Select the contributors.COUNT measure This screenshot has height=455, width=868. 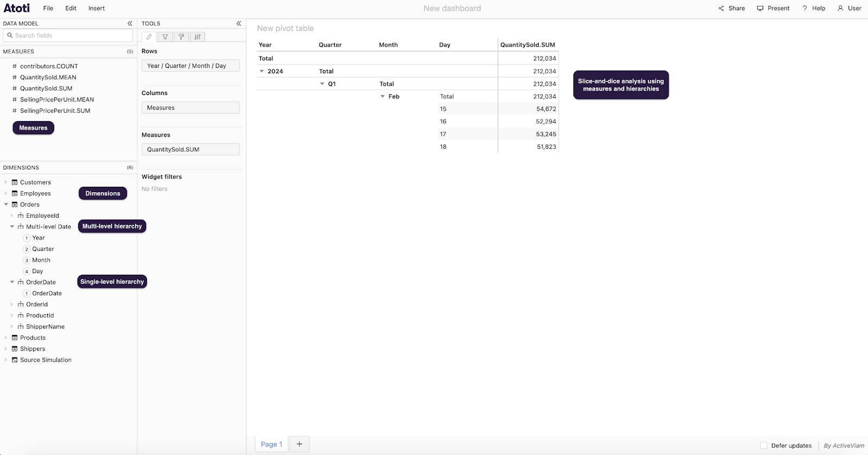coord(49,66)
